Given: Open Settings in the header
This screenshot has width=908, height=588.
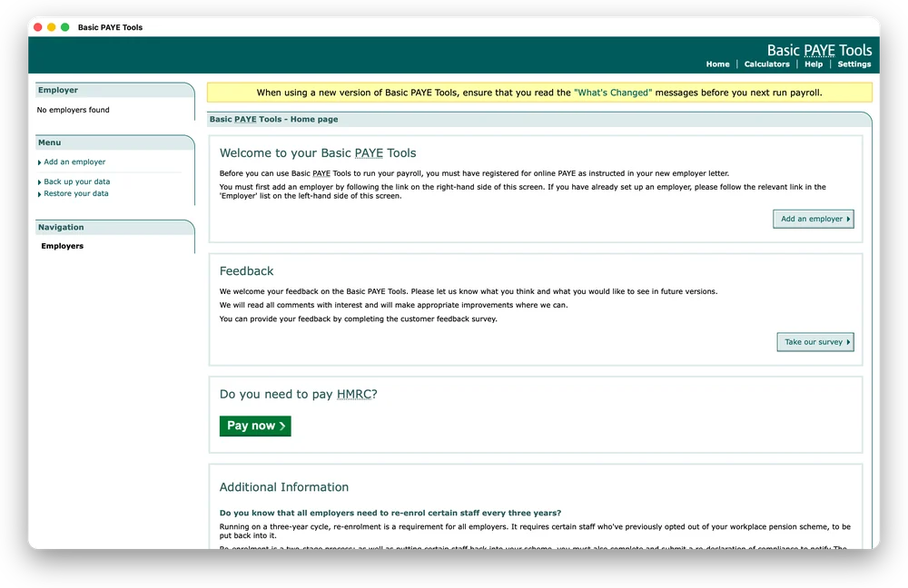Looking at the screenshot, I should pyautogui.click(x=854, y=64).
